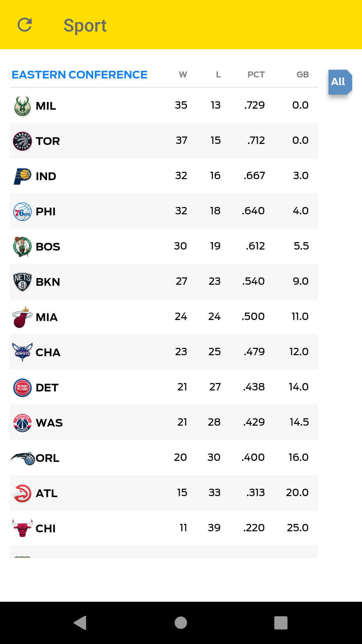Tap the GB column header
This screenshot has height=644, width=362.
(302, 75)
